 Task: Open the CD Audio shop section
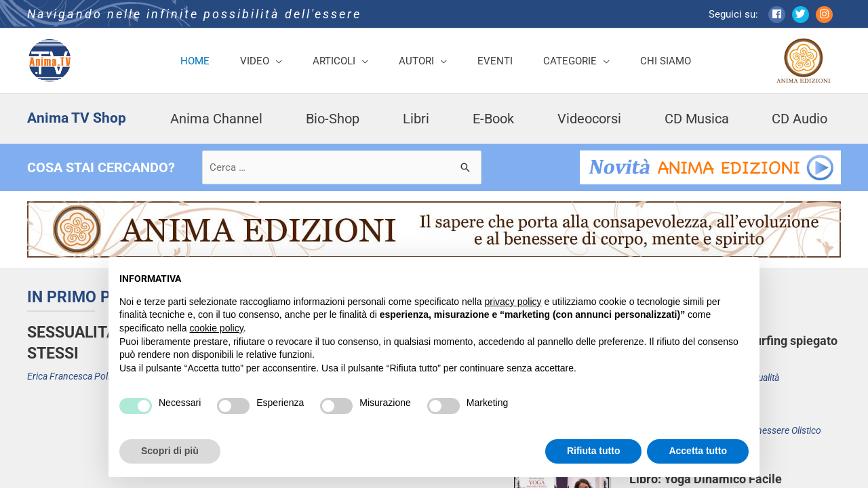point(800,119)
